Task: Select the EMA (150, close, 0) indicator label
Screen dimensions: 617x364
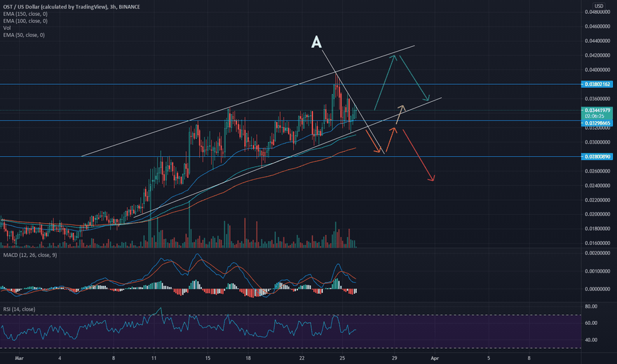Action: tap(25, 14)
